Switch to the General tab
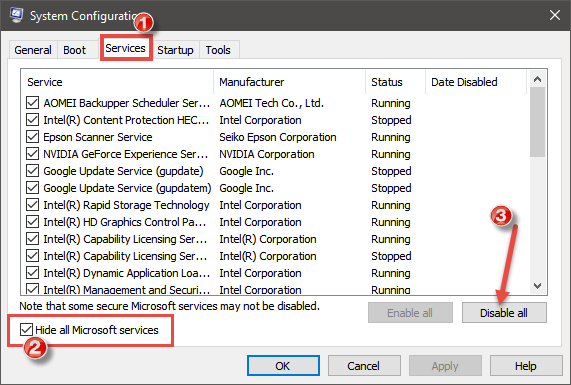The image size is (571, 385). [x=33, y=50]
